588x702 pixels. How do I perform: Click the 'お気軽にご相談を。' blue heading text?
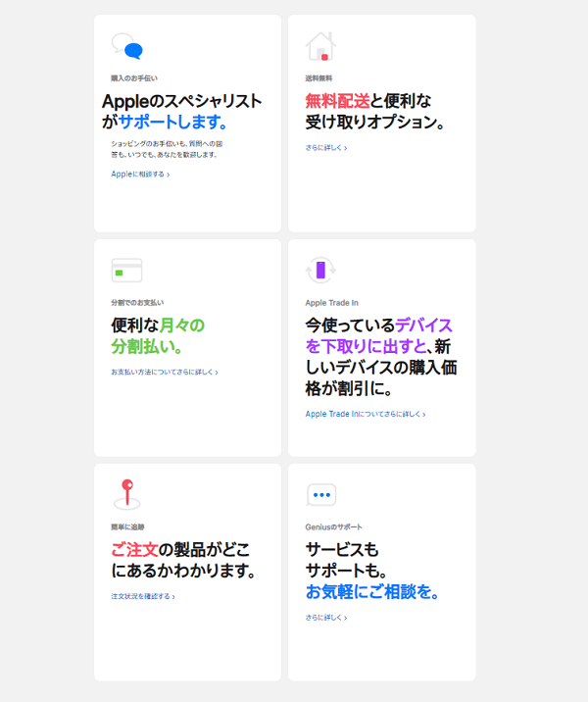pos(371,592)
